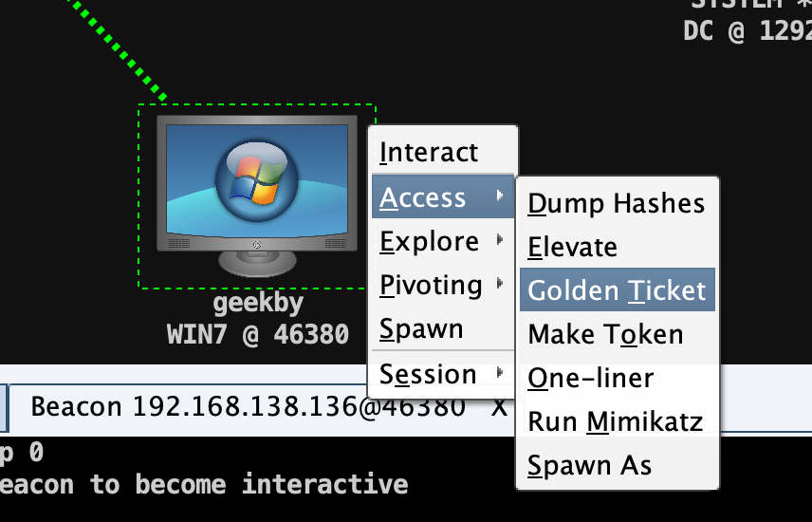Select Dump Hashes in the Access submenu
The height and width of the screenshot is (522, 812).
point(618,203)
